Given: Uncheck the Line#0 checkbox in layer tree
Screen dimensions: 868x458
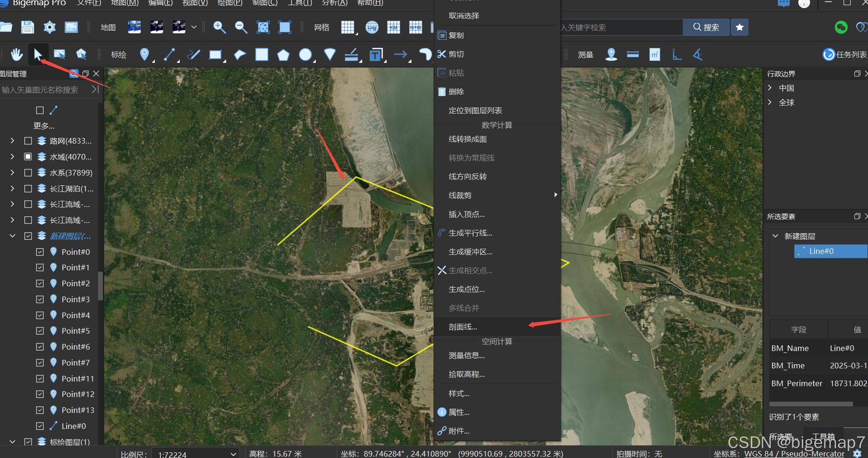Looking at the screenshot, I should pyautogui.click(x=40, y=426).
